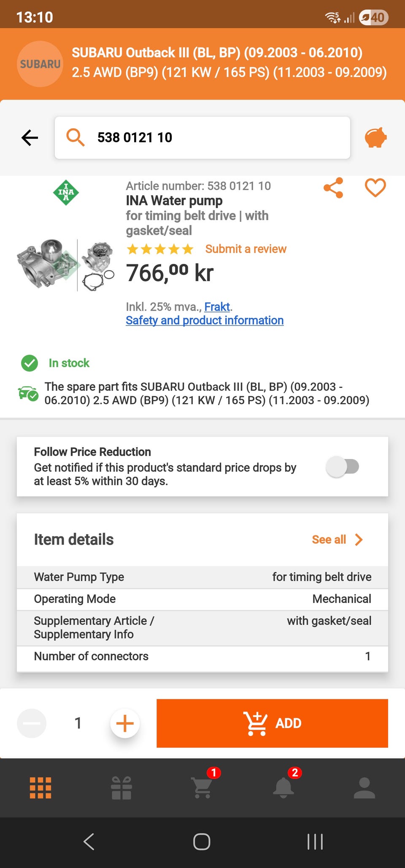Open the water pump product thumbnail
The height and width of the screenshot is (868, 405).
click(65, 265)
